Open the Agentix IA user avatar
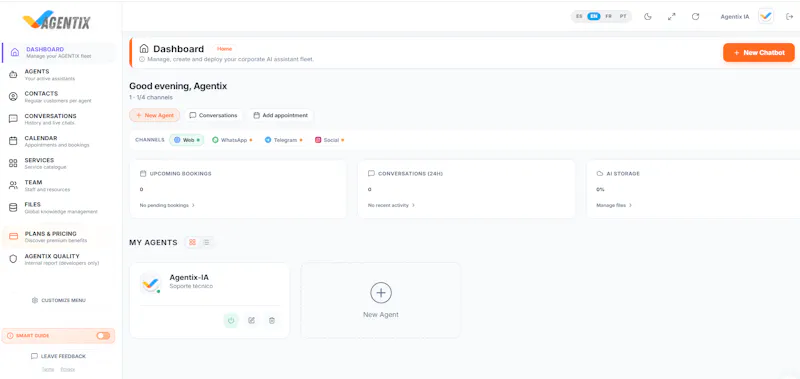800x379 pixels. pos(765,17)
